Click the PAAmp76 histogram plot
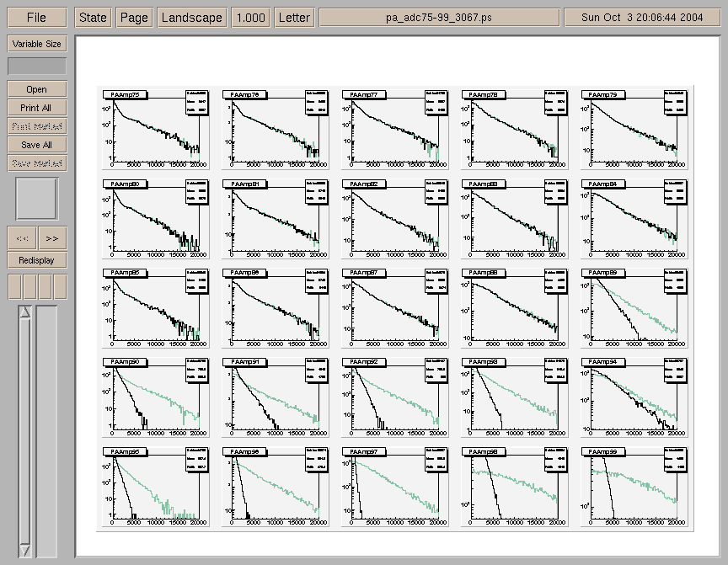The width and height of the screenshot is (728, 565). [276, 130]
